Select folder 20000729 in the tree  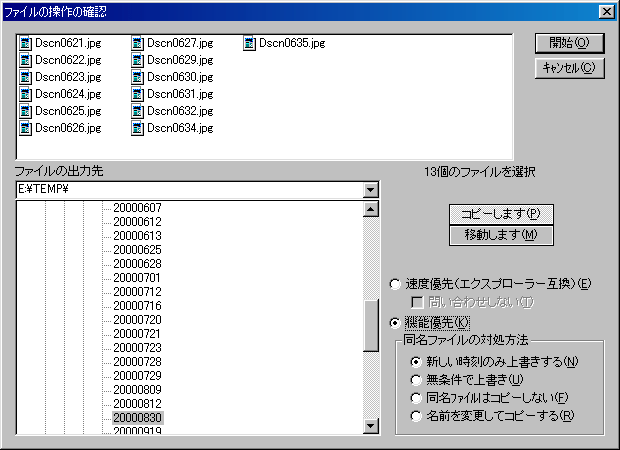coord(137,376)
